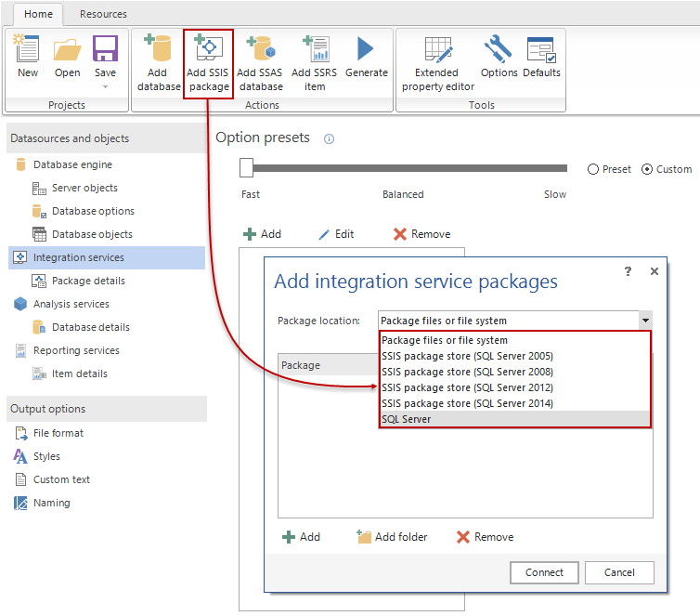
Task: Click the dialog help question mark
Action: point(628,271)
